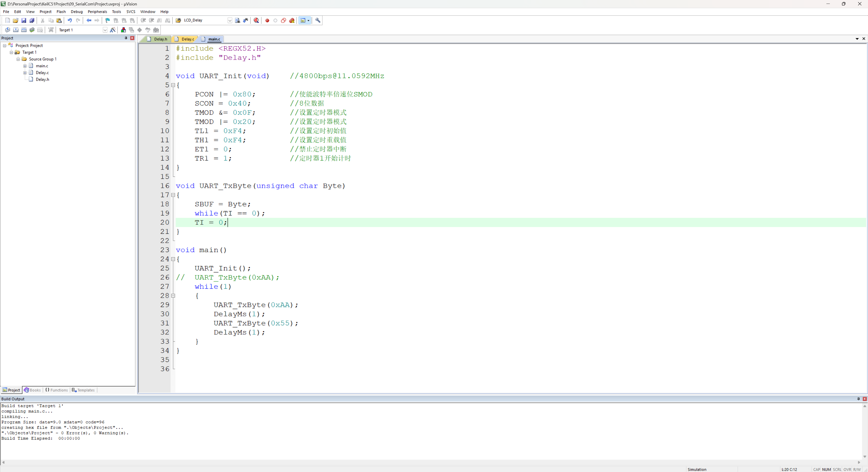Click the Incremental Find icon
The width and height of the screenshot is (868, 472).
click(x=246, y=20)
